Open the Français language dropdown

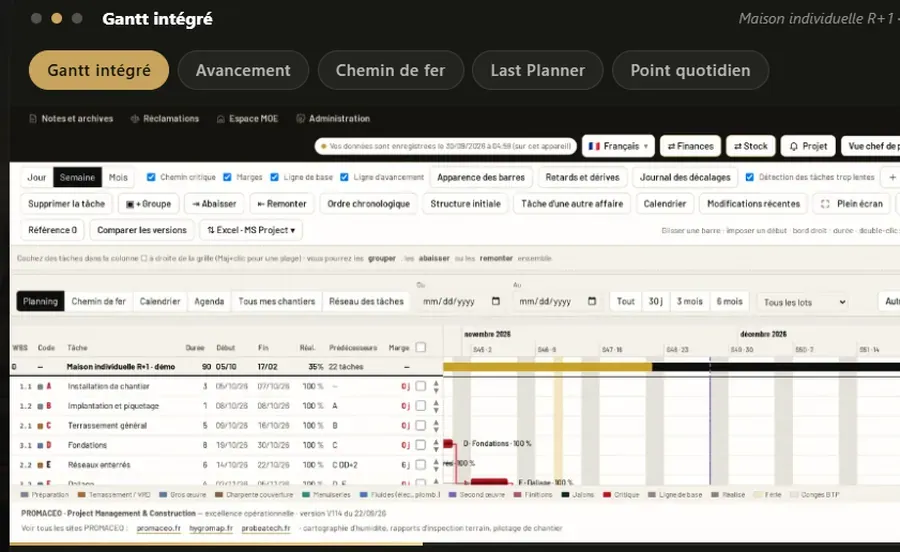click(x=618, y=146)
